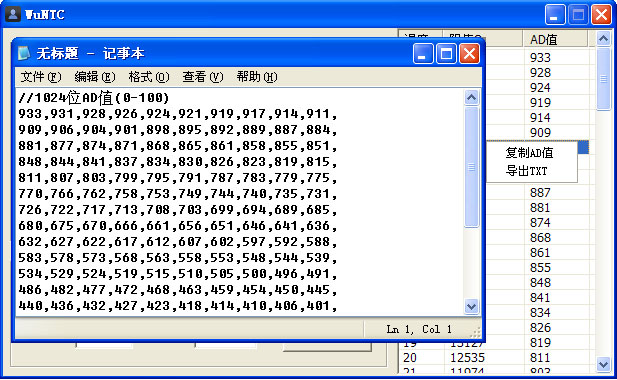The height and width of the screenshot is (380, 617).
Task: Select AD value 826 in WuNTC table
Action: click(540, 328)
